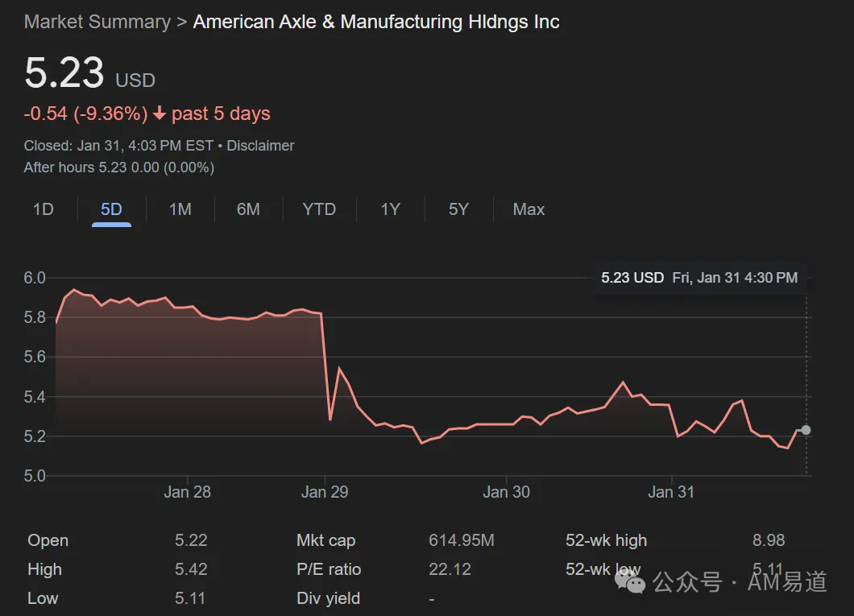The height and width of the screenshot is (616, 854).
Task: Switch to the 6M chart range
Action: (x=248, y=209)
